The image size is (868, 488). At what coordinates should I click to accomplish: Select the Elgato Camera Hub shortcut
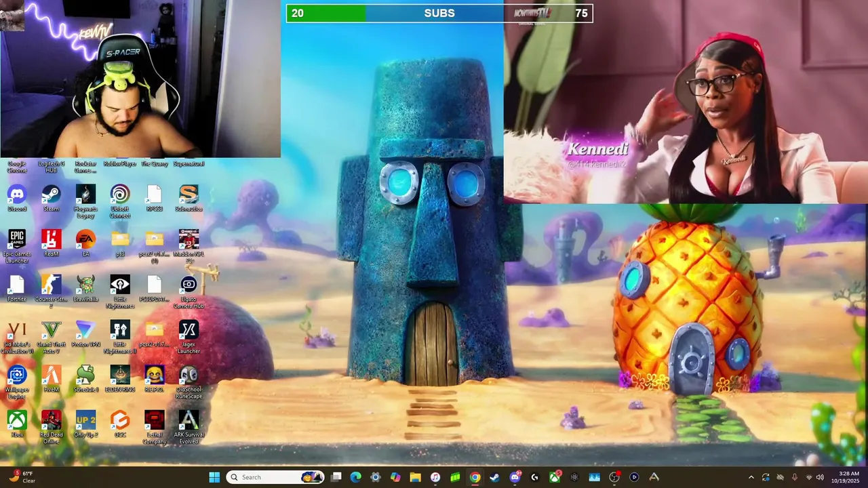click(189, 292)
